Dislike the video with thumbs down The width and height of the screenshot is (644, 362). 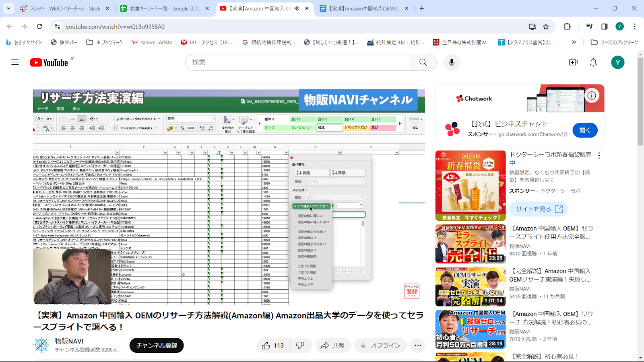point(300,346)
